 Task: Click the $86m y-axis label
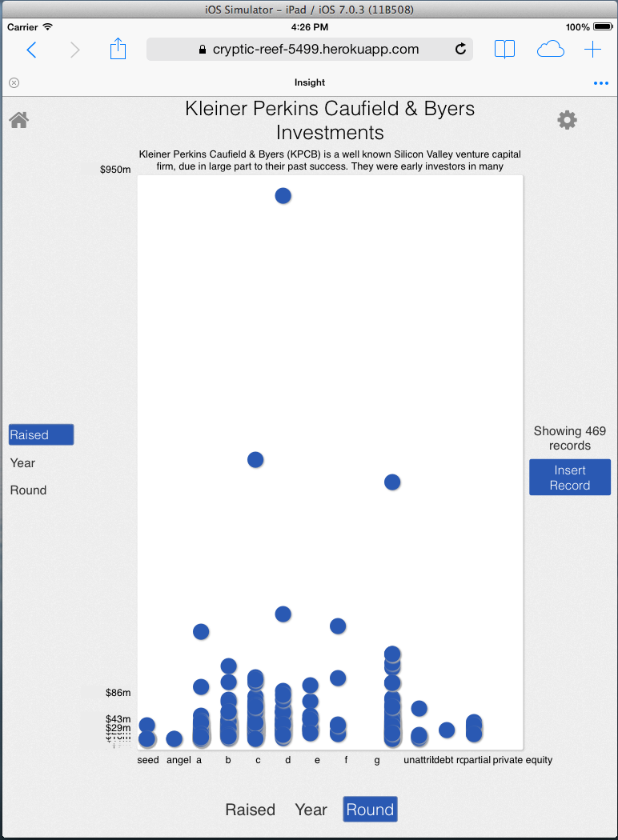point(118,693)
